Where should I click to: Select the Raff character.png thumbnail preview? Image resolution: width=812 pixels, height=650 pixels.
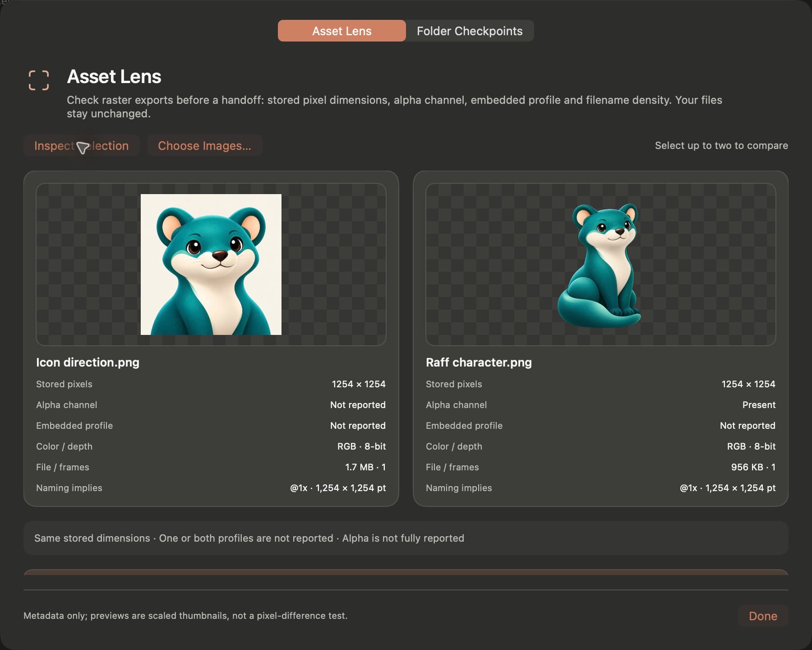[x=601, y=265]
